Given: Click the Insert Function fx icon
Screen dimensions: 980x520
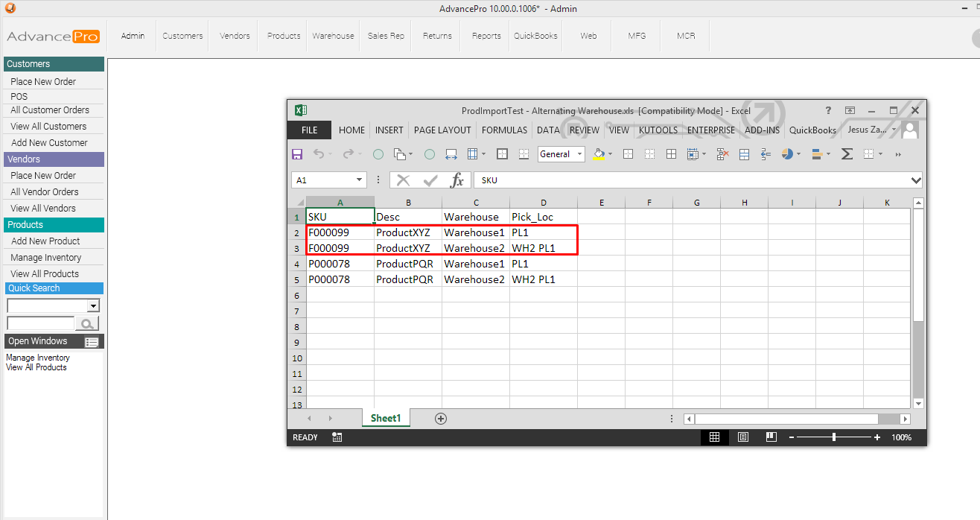Looking at the screenshot, I should [457, 180].
